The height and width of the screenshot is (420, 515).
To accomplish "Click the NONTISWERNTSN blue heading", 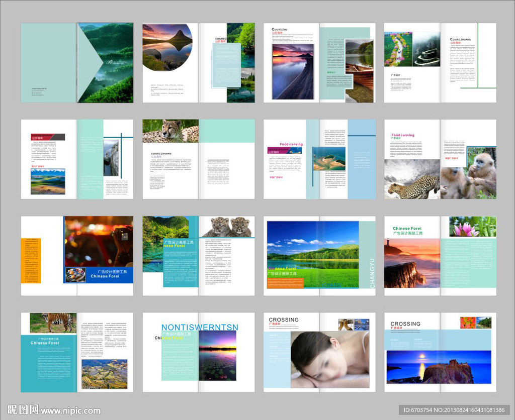I will pyautogui.click(x=200, y=328).
